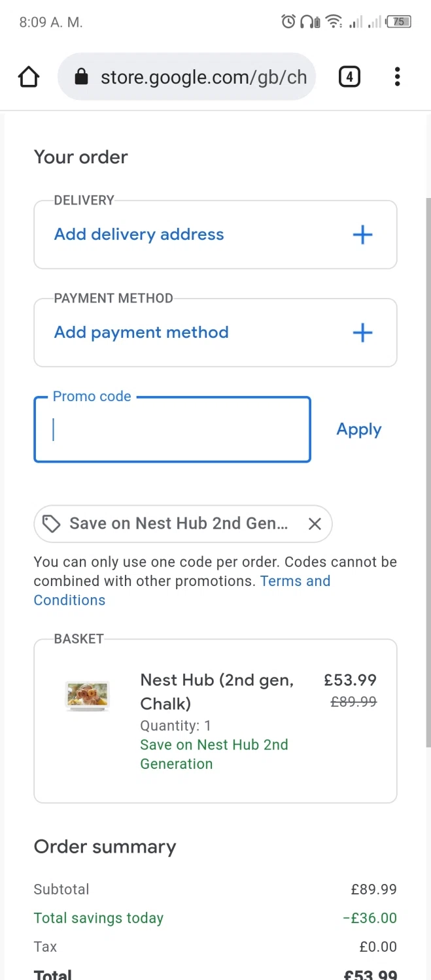This screenshot has height=980, width=431.
Task: Open the tab switcher showing 4 tabs
Action: (349, 77)
